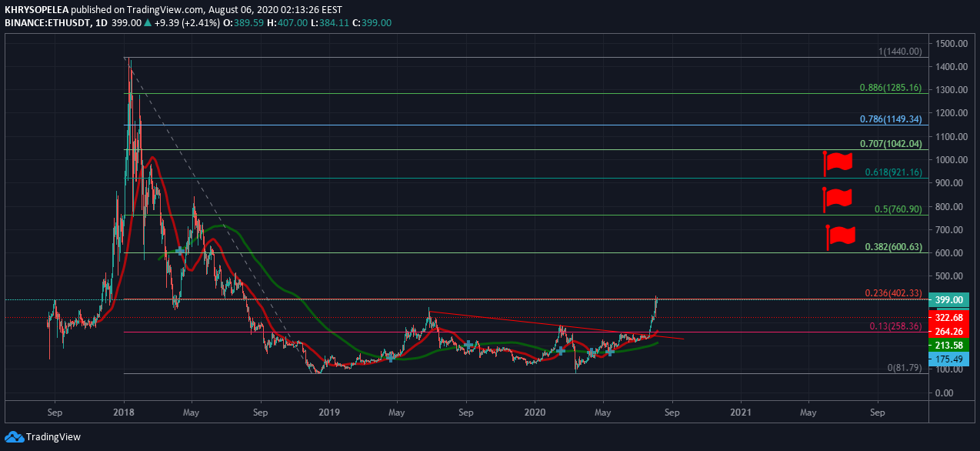Click the TradingView logo at bottom left

pos(42,437)
